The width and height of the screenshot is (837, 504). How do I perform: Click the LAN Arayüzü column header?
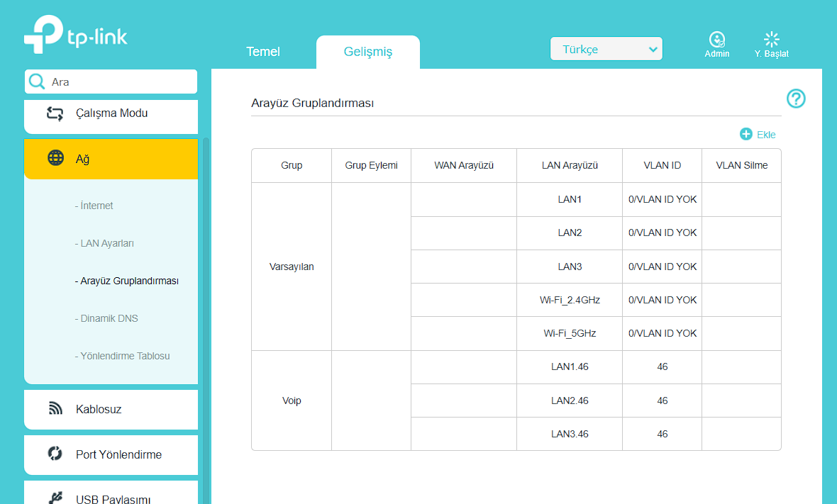pos(570,165)
